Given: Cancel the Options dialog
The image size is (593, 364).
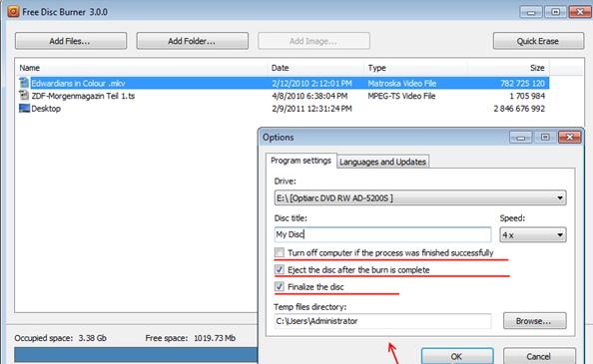Looking at the screenshot, I should point(539,356).
